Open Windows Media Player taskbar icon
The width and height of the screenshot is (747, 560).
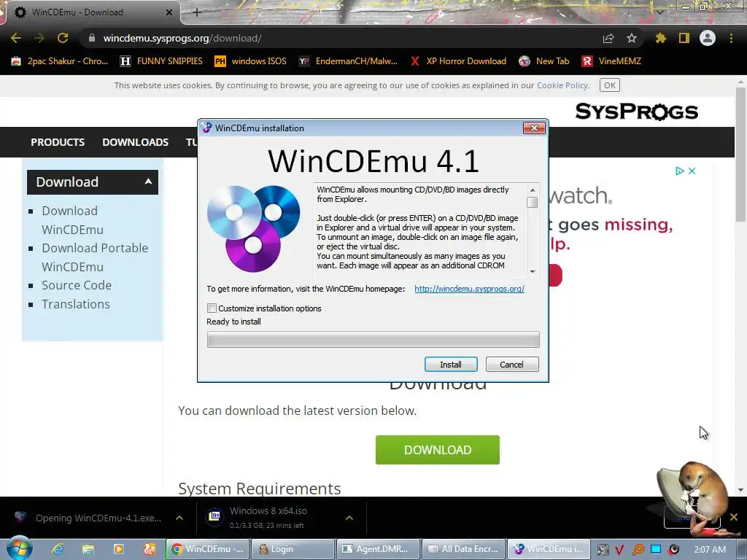pos(119,549)
